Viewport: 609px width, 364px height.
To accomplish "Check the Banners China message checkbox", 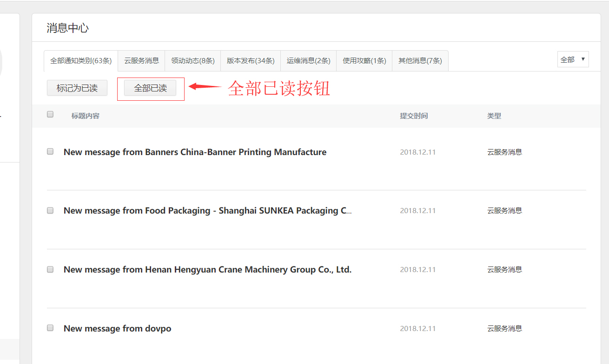I will 50,151.
